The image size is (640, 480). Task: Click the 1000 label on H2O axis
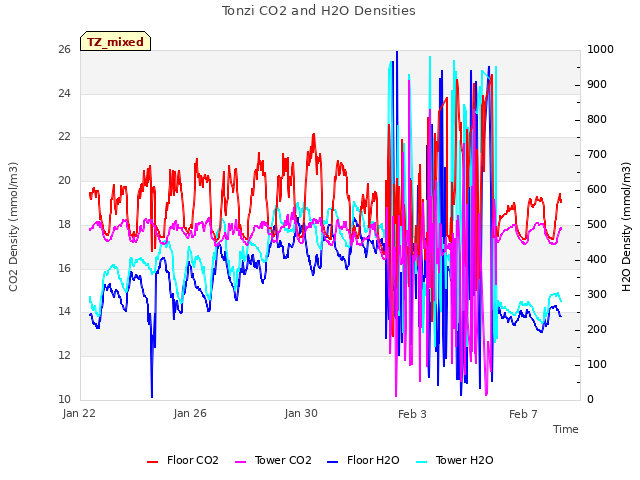(x=600, y=49)
